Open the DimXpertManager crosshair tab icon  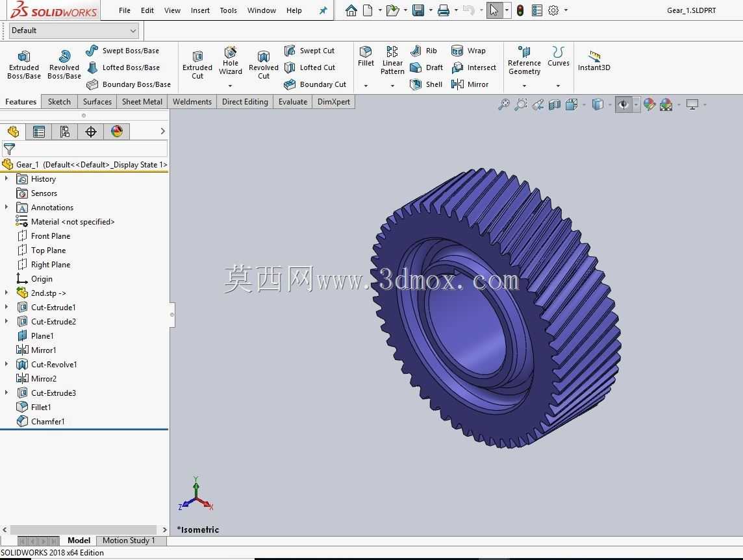coord(91,132)
